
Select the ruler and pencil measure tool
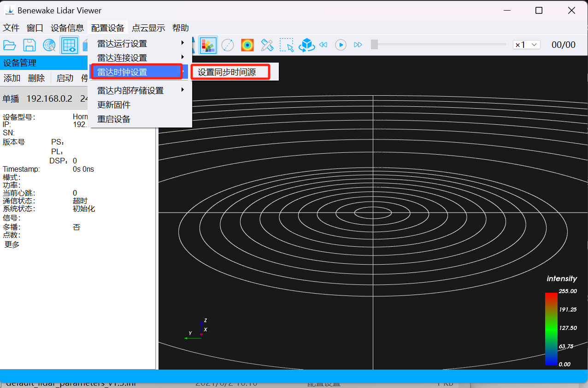pyautogui.click(x=267, y=45)
